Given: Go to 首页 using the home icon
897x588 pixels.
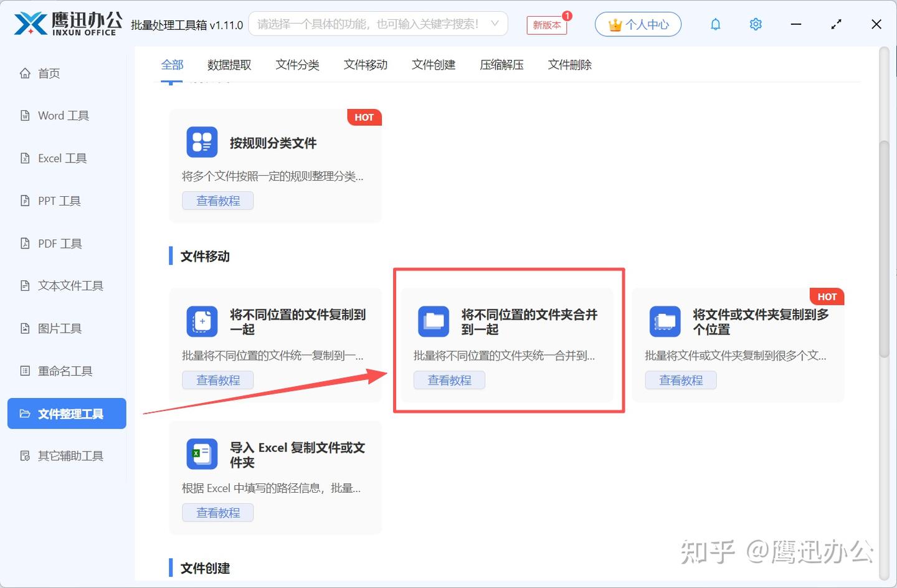Looking at the screenshot, I should 49,73.
